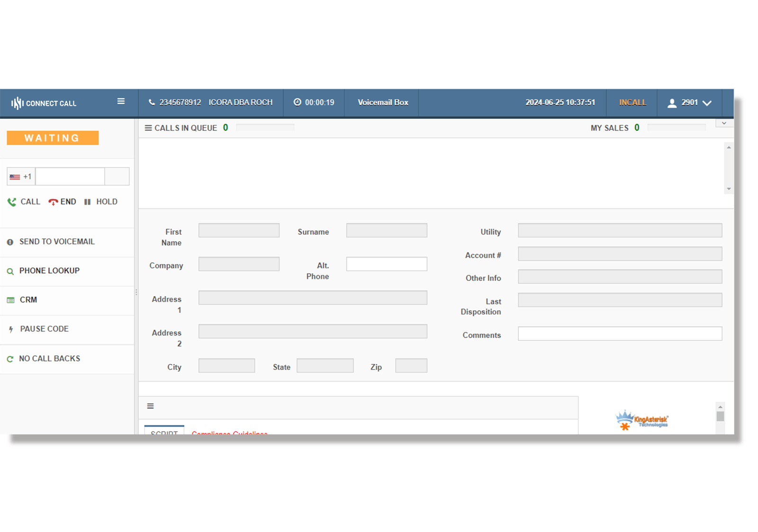Click the Connect Call logo icon

pyautogui.click(x=17, y=103)
